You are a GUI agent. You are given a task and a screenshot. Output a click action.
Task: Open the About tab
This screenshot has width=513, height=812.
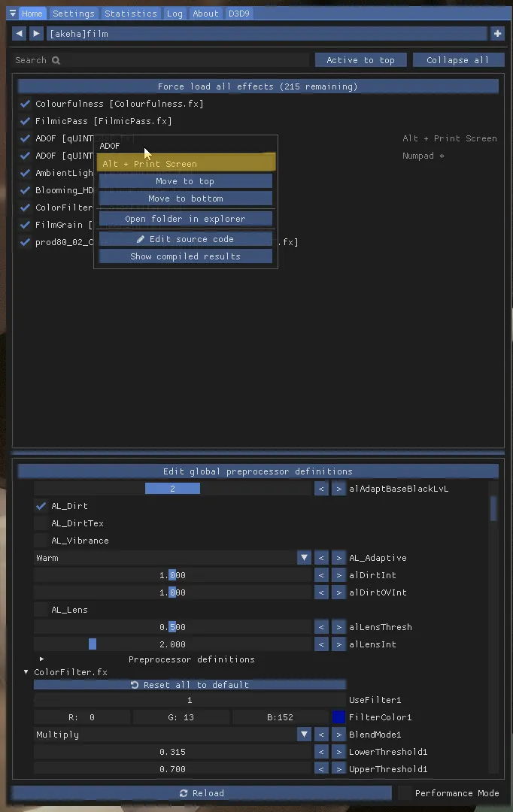point(205,14)
